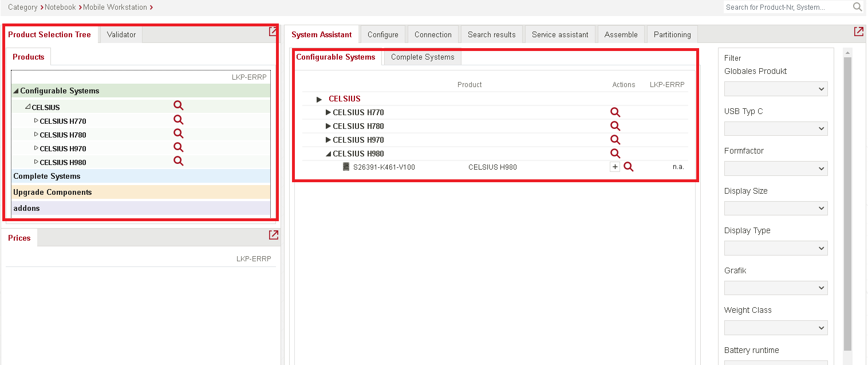868x365 pixels.
Task: Select the System Assistant tab
Action: pos(322,34)
